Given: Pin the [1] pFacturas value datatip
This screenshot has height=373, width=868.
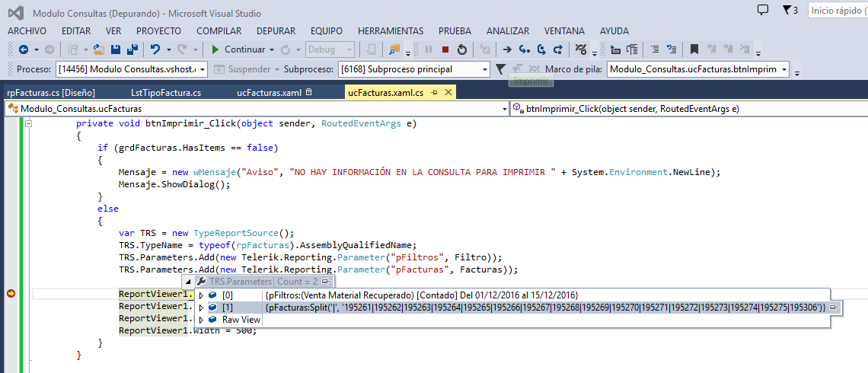Looking at the screenshot, I should point(834,307).
